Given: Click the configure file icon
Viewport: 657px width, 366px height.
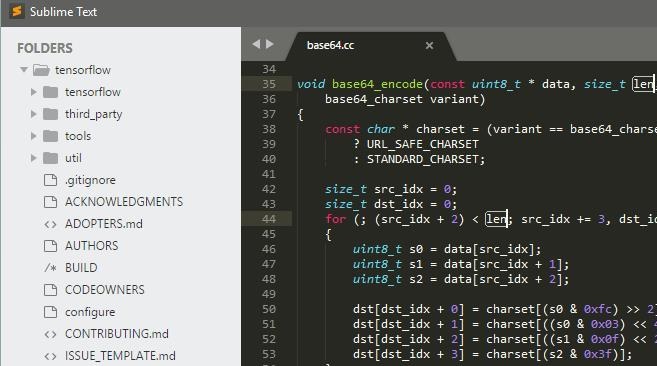Looking at the screenshot, I should click(x=50, y=312).
